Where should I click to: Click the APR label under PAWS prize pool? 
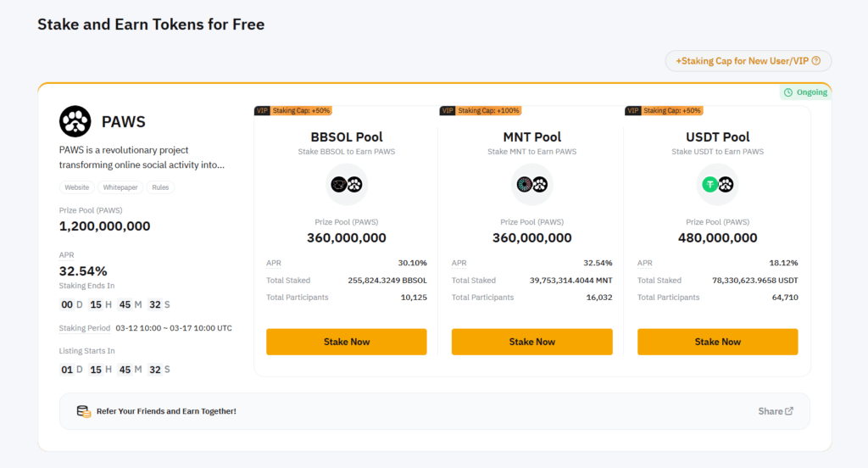pos(66,254)
